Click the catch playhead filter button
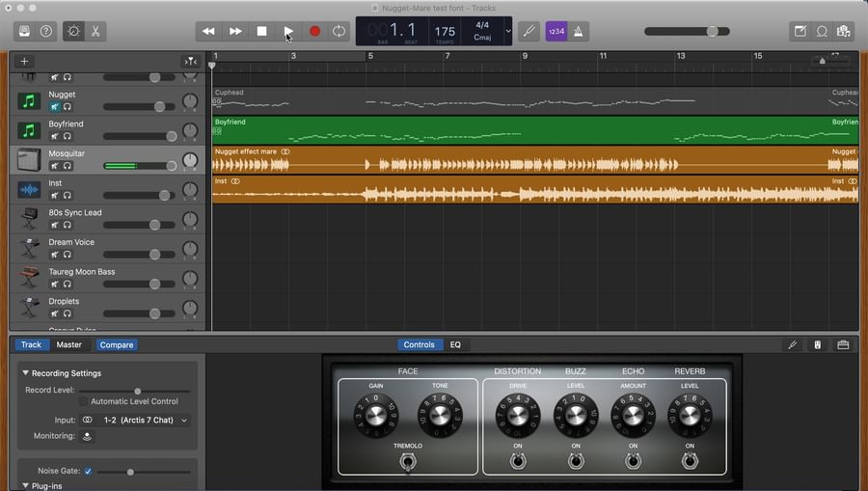The image size is (868, 491). 190,62
